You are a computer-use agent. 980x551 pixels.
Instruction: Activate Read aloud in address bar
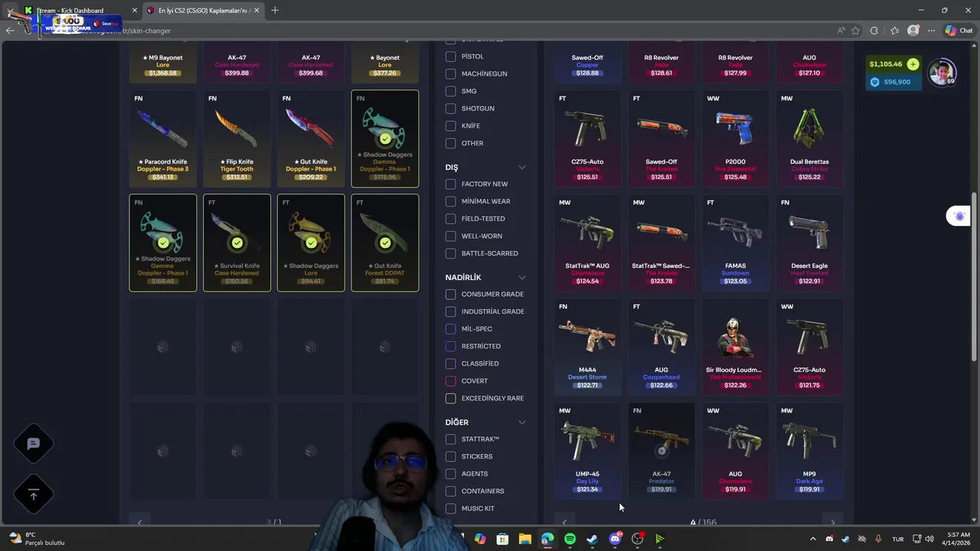tap(841, 31)
